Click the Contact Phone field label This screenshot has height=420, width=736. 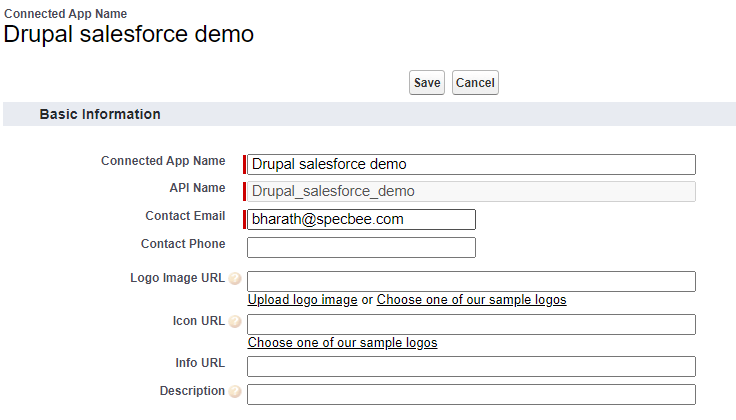183,244
